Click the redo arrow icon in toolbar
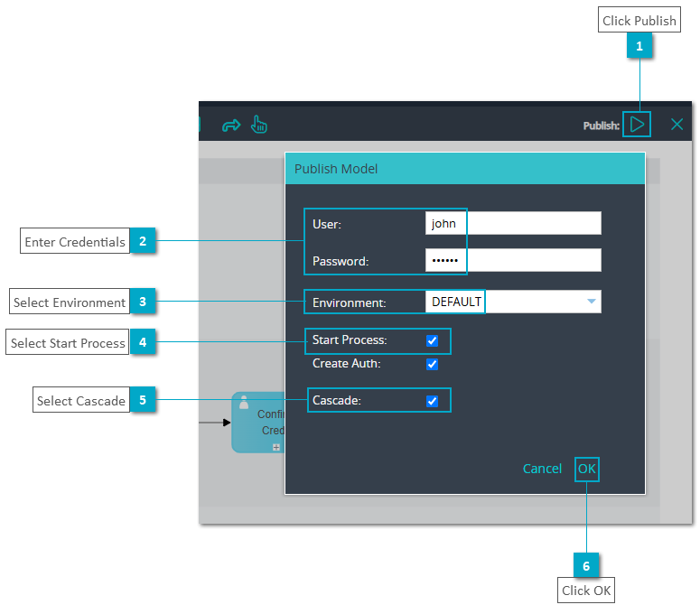The width and height of the screenshot is (700, 614). 231,126
